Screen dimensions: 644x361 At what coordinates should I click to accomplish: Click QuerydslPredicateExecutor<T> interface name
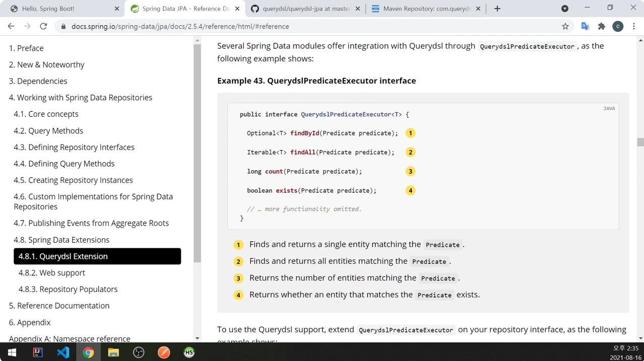(x=351, y=115)
